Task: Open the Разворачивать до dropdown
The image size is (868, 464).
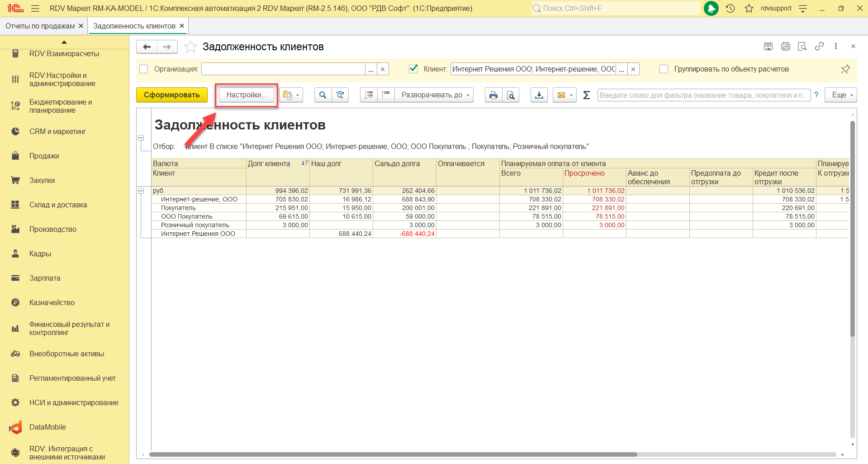Action: tap(434, 95)
